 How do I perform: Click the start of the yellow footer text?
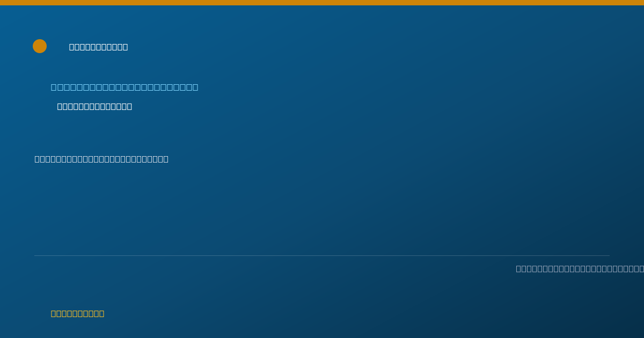click(54, 314)
